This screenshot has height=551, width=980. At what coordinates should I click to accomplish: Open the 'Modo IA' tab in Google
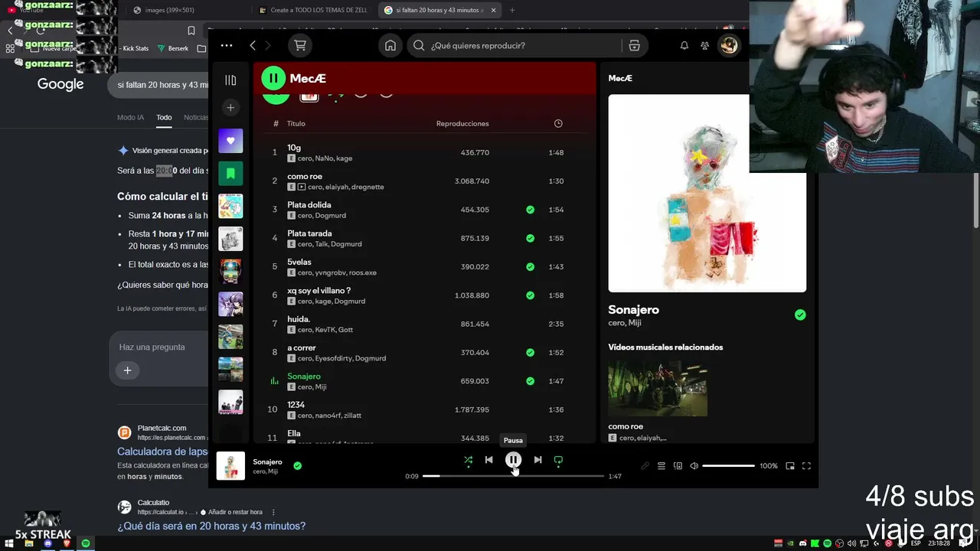tap(130, 118)
